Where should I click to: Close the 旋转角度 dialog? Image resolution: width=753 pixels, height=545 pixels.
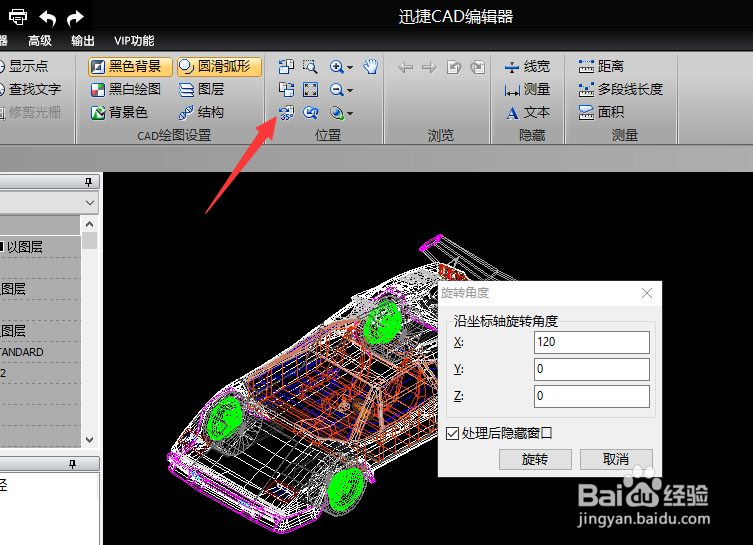coord(647,293)
